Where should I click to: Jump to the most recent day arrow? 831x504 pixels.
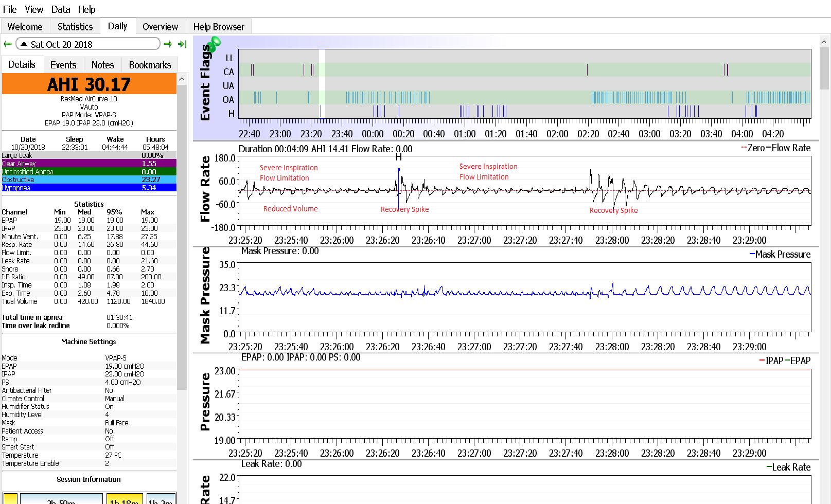(182, 44)
